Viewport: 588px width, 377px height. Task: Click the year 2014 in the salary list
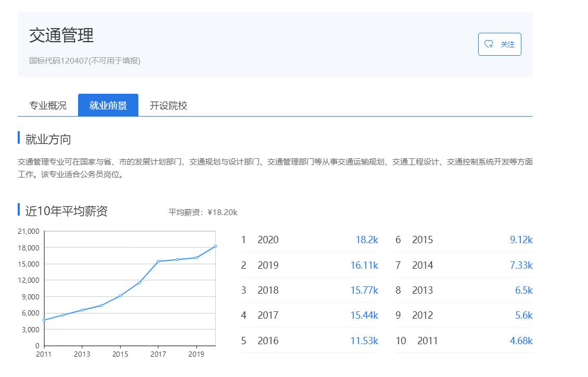[423, 265]
